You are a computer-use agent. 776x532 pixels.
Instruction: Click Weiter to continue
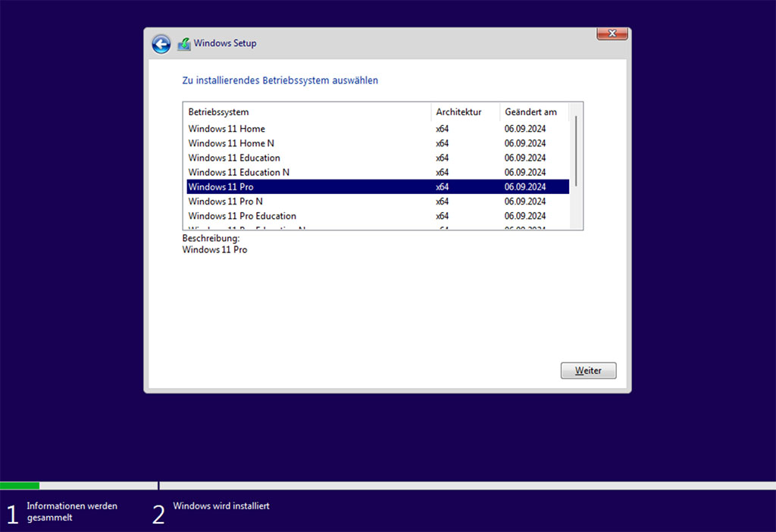pos(588,370)
